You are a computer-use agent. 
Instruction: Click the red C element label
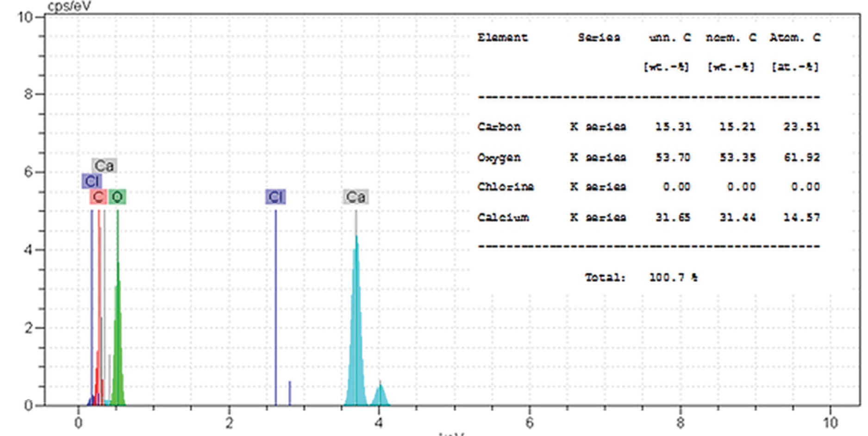98,197
